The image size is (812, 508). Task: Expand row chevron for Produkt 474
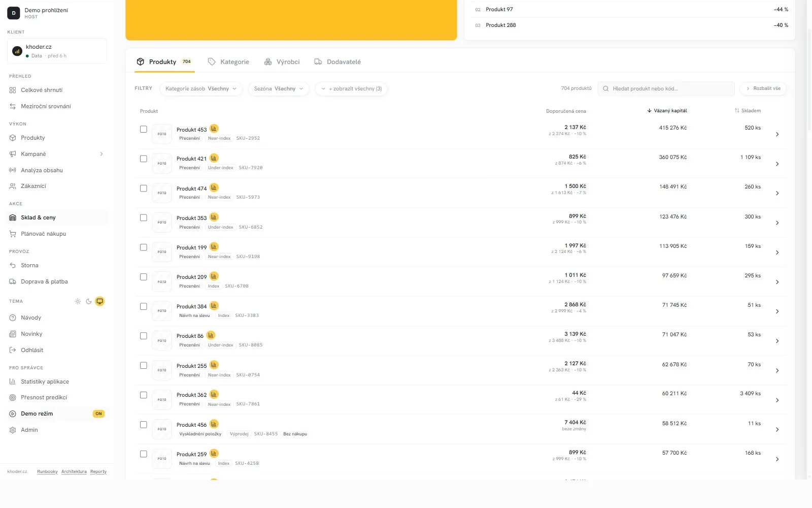[777, 193]
